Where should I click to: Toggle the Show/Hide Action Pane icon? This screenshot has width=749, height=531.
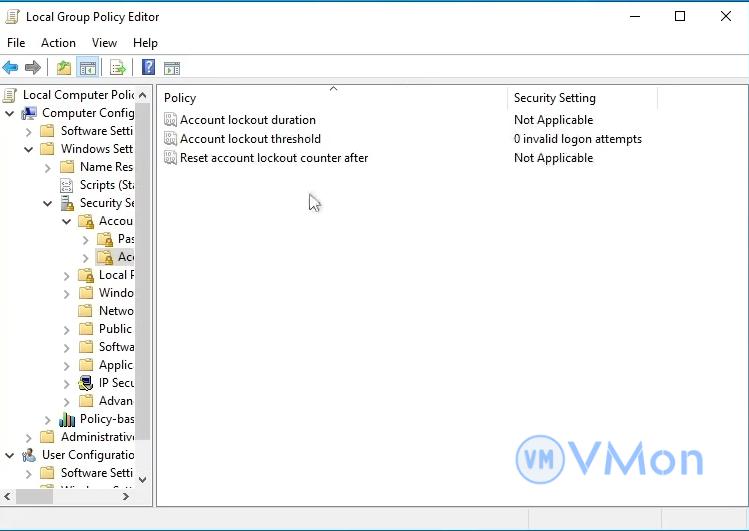[x=172, y=68]
